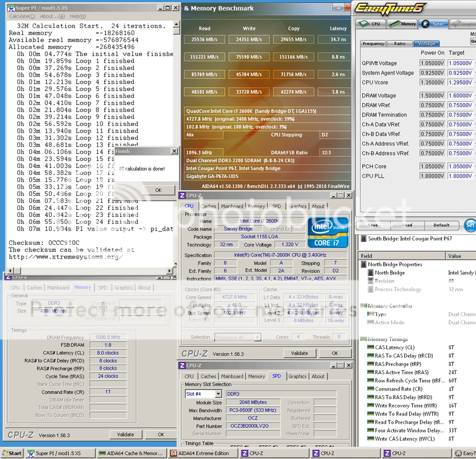The image size is (476, 459).
Task: Open Graphics tab in the CPU-Z SPD window
Action: 297,376
